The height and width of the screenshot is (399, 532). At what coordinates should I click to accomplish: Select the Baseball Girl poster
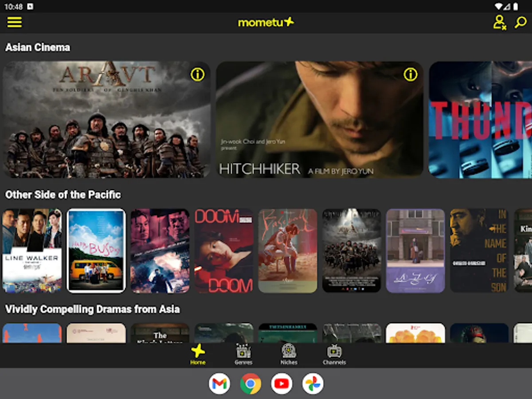coord(288,251)
